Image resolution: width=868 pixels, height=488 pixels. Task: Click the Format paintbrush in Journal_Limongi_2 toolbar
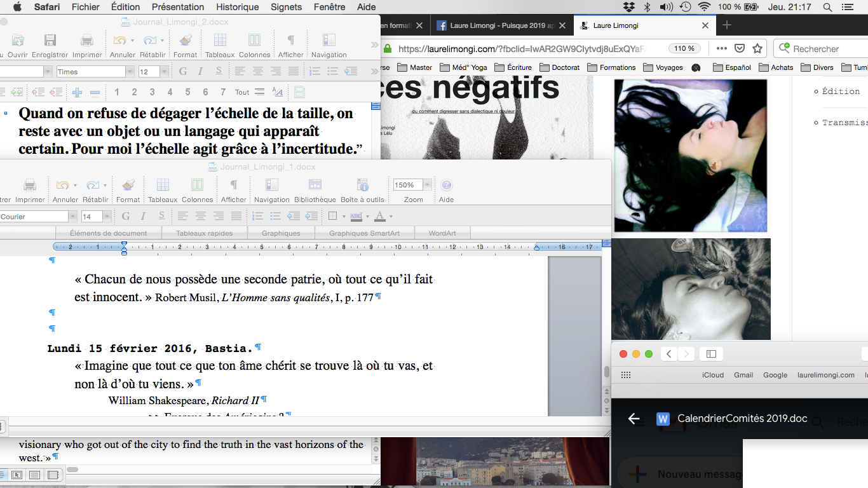pos(185,41)
